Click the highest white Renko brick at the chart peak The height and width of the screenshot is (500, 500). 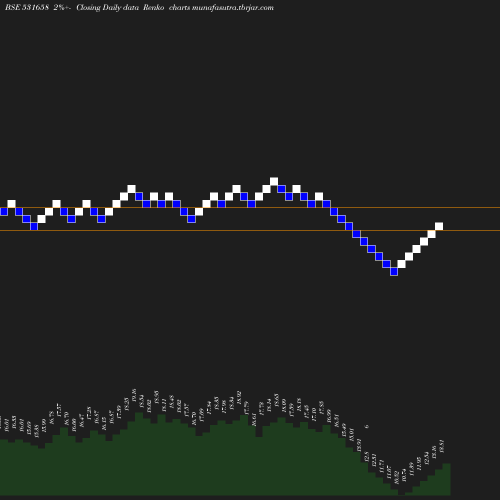coord(274,182)
